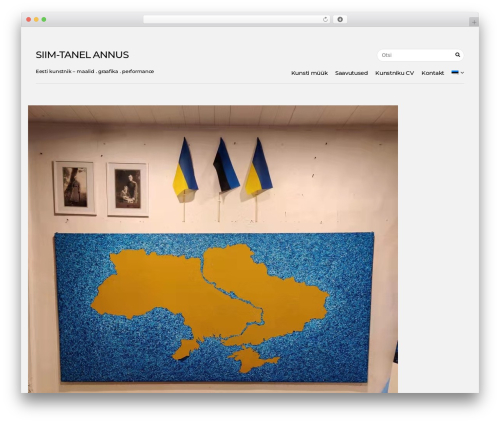Expand the language selector chevron

tap(462, 73)
